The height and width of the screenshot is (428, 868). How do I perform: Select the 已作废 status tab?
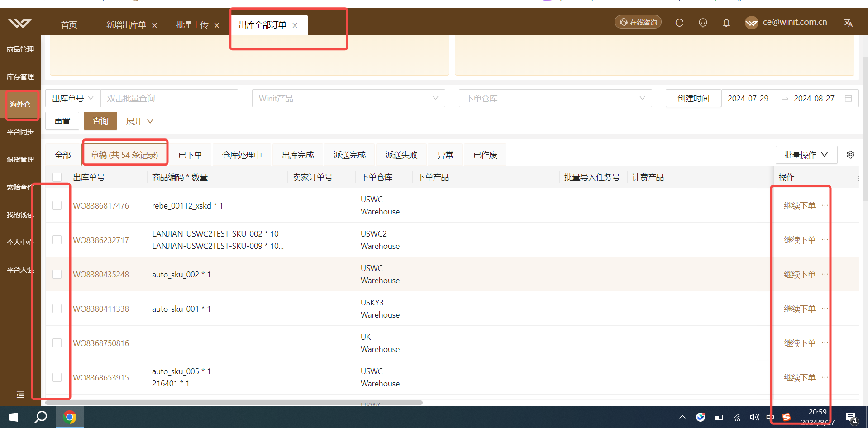click(x=485, y=155)
